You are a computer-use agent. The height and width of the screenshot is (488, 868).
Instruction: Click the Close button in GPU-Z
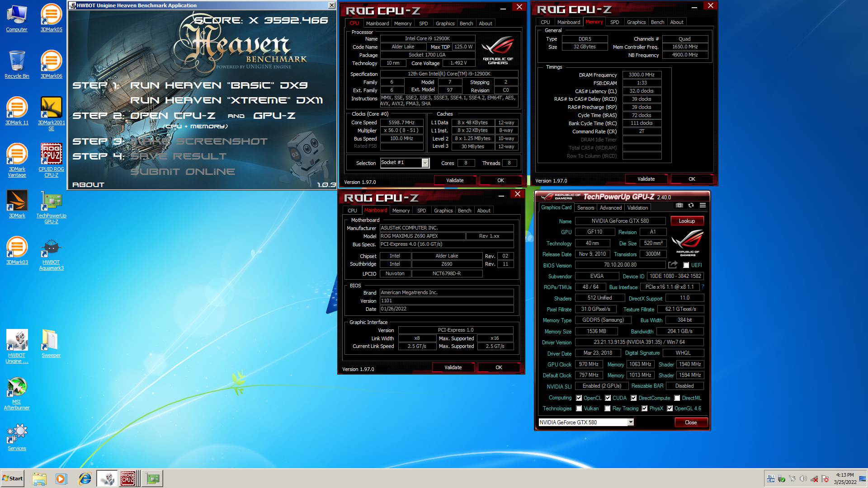tap(691, 422)
